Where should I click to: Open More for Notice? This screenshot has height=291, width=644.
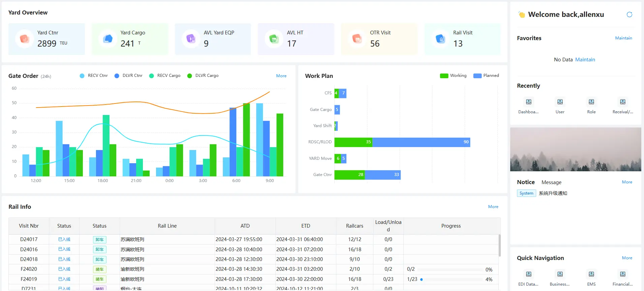click(627, 182)
